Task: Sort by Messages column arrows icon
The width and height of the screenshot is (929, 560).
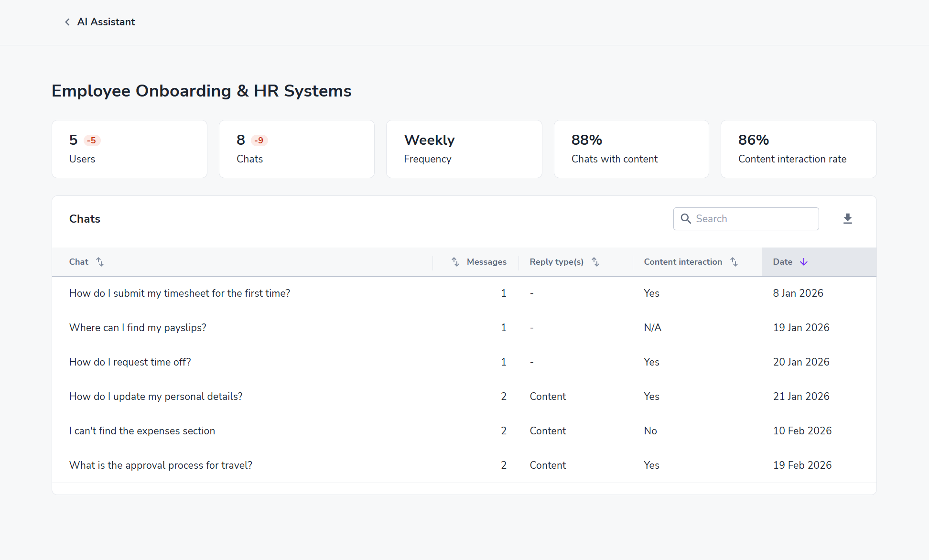Action: point(455,262)
